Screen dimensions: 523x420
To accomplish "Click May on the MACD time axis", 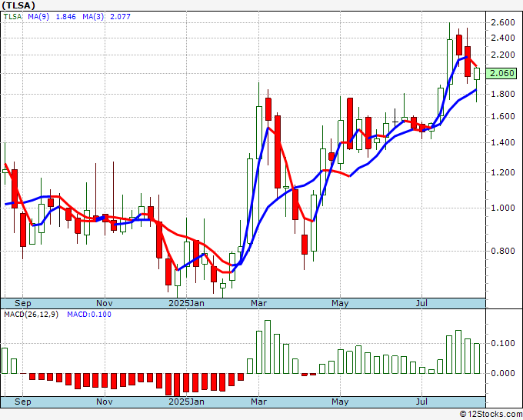I will pos(340,402).
